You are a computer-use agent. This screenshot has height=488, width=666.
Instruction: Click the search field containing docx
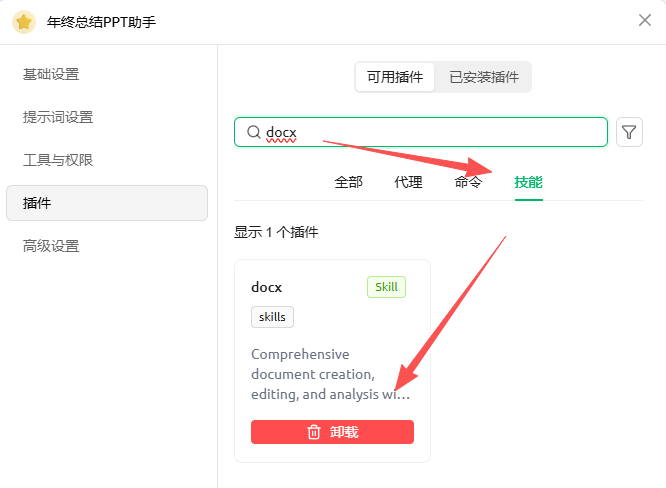click(x=430, y=132)
